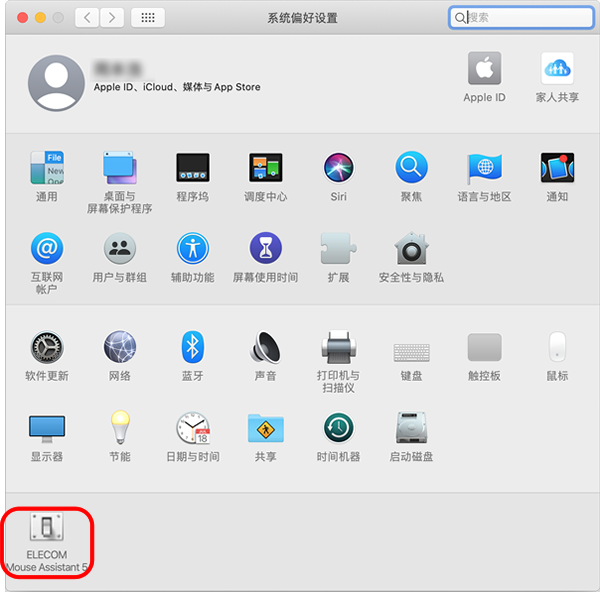This screenshot has width=600, height=592.
Task: Click the user account avatar picture
Action: [x=56, y=83]
